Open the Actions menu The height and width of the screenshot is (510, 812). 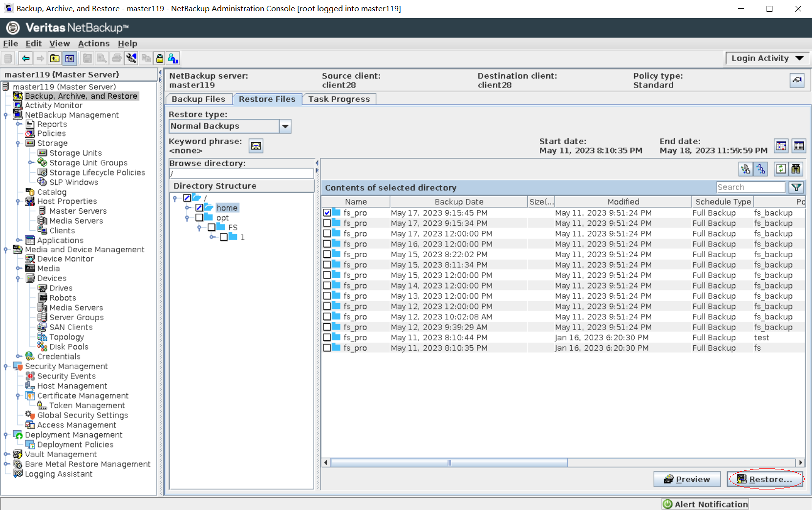coord(93,44)
